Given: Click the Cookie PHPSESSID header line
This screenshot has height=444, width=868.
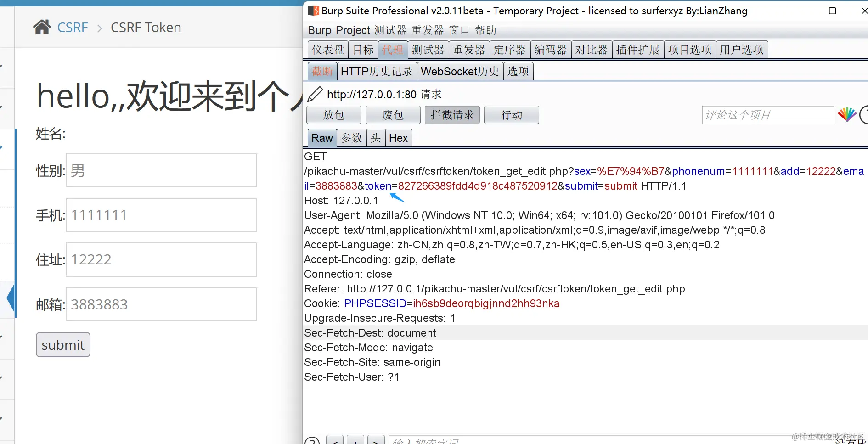Looking at the screenshot, I should [432, 303].
